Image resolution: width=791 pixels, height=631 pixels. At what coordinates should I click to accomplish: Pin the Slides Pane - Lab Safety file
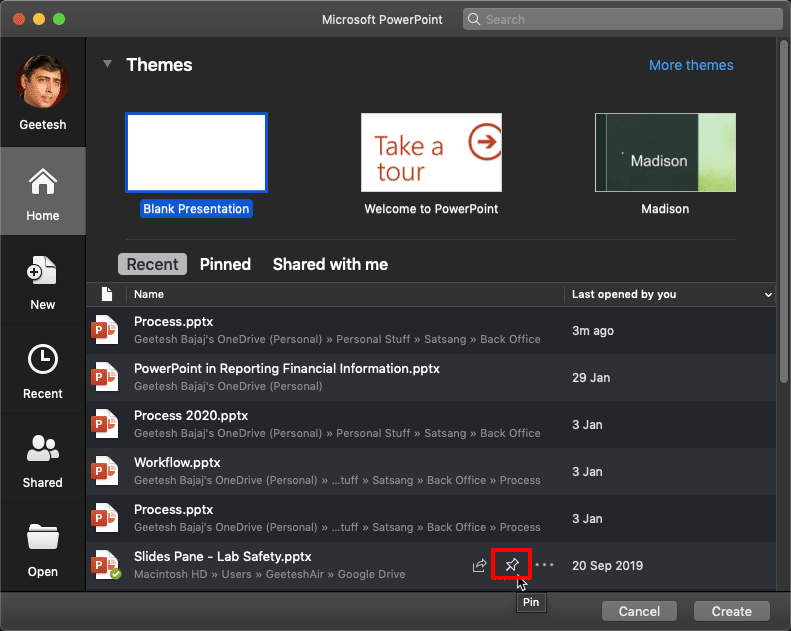[x=511, y=565]
